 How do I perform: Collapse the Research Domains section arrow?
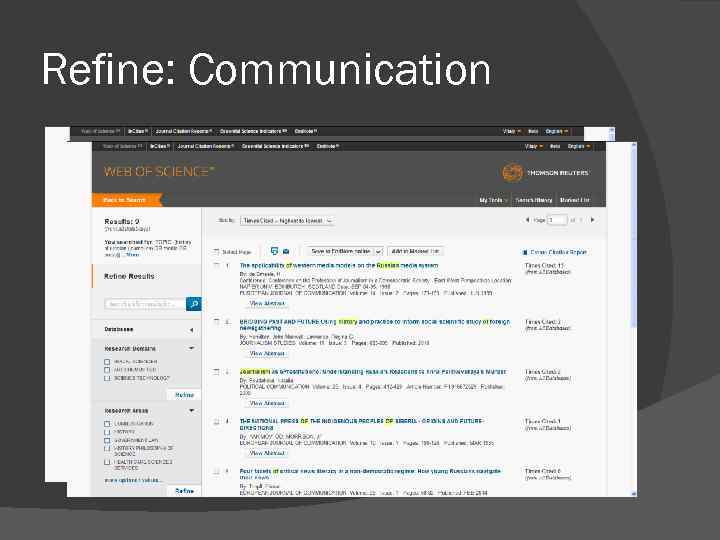point(191,349)
